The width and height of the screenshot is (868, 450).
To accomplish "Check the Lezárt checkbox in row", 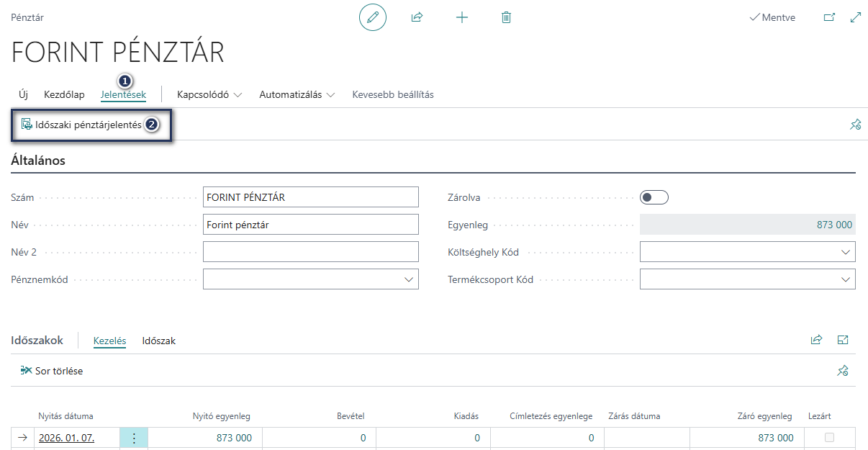I will (829, 438).
